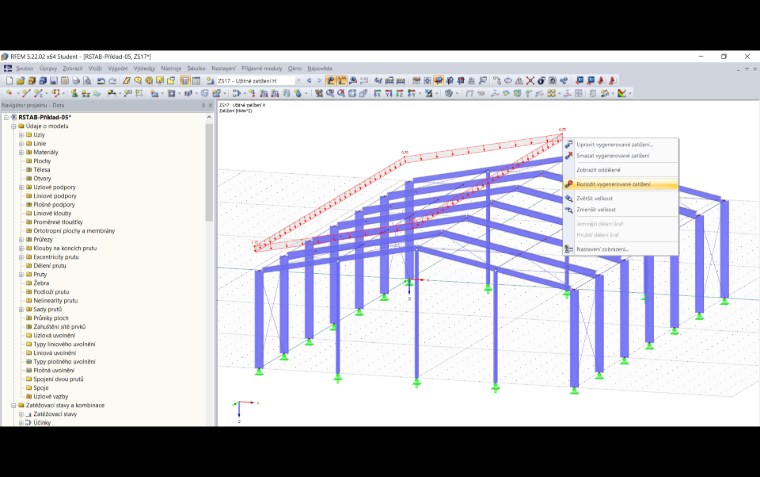760x477 pixels.
Task: Click the rainbow color scale icon
Action: click(621, 93)
